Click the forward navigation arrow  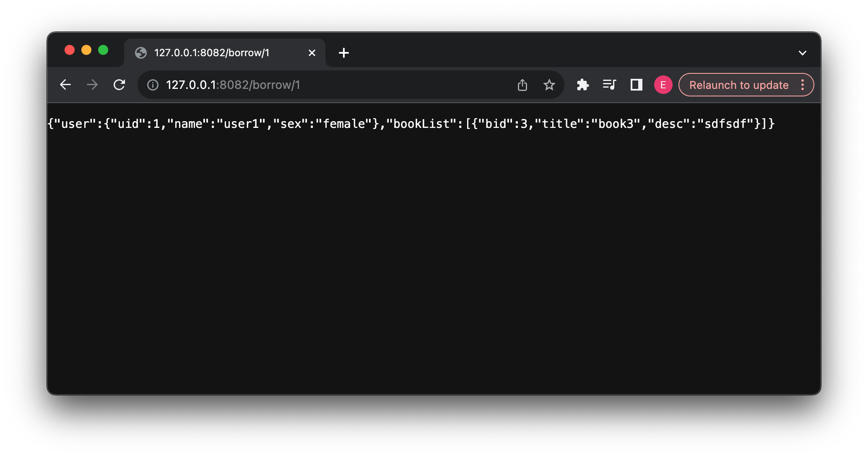[92, 84]
